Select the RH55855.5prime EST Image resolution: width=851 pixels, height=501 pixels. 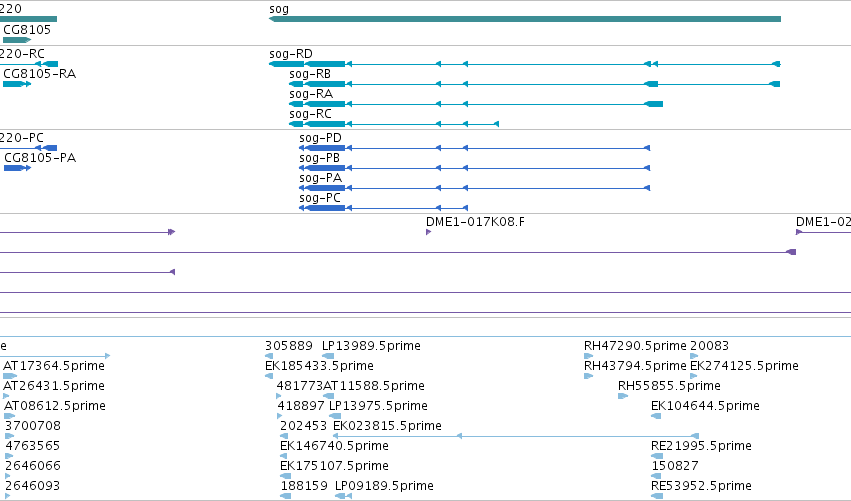click(623, 396)
